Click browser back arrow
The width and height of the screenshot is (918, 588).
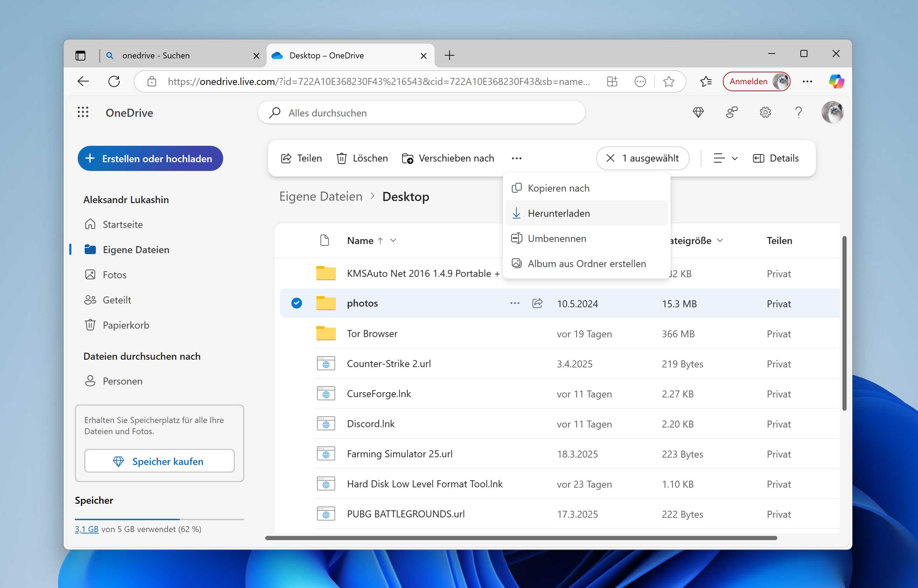83,81
